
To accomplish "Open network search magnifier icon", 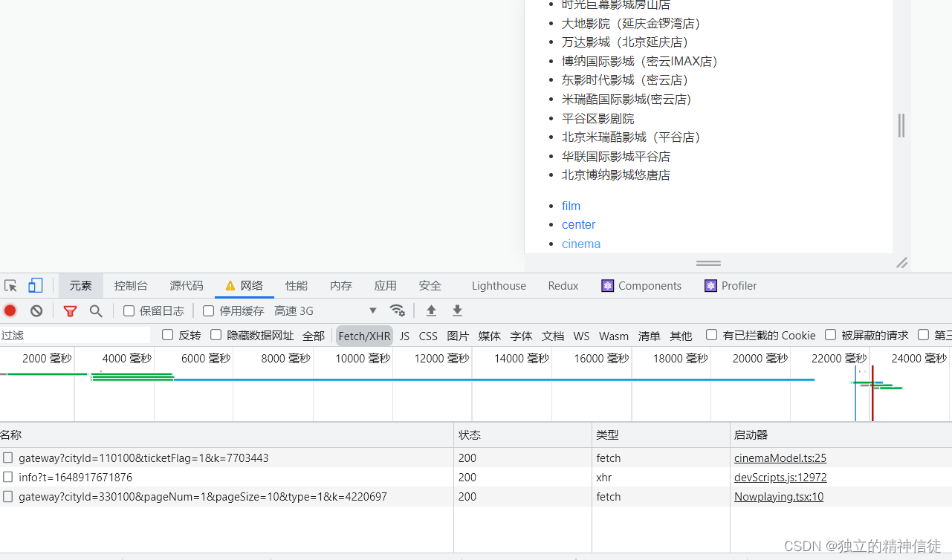I will [x=96, y=311].
